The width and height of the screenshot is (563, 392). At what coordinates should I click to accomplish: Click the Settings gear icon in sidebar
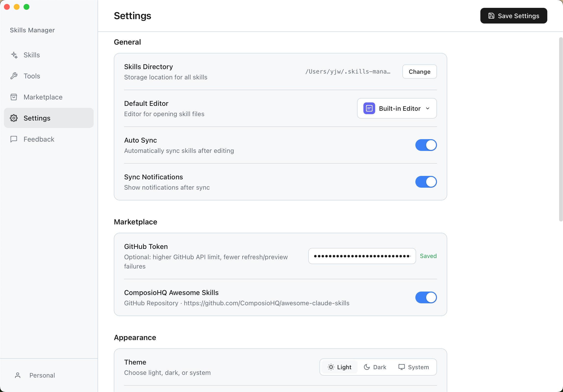pos(14,118)
